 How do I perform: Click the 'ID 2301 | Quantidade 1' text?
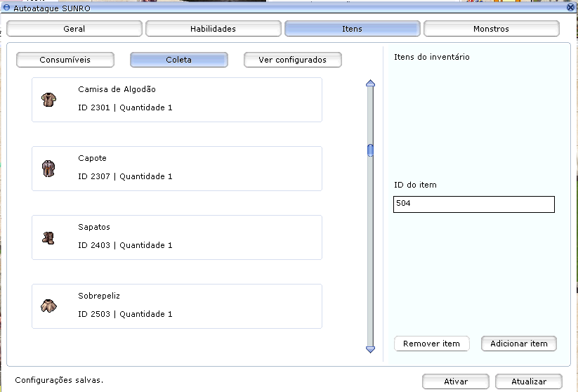pos(125,107)
